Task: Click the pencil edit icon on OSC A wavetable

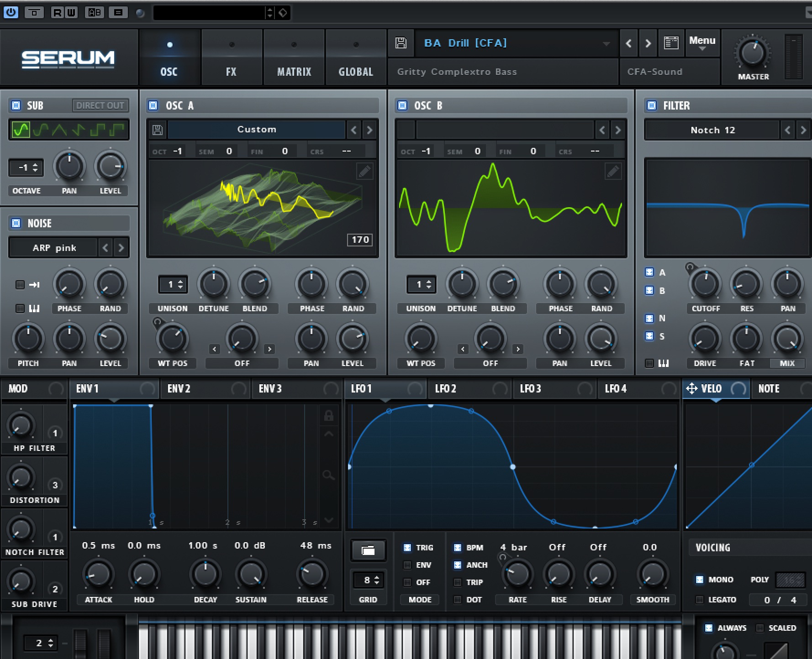Action: (364, 171)
